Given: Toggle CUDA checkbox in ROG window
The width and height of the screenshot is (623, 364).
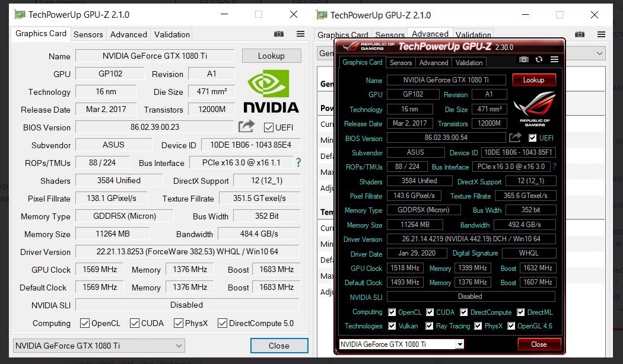Looking at the screenshot, I should 430,312.
